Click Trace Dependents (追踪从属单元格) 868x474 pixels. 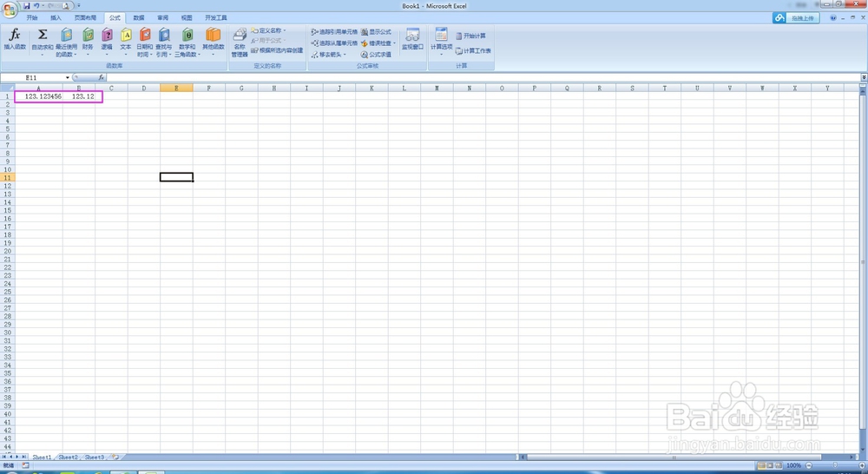tap(334, 43)
